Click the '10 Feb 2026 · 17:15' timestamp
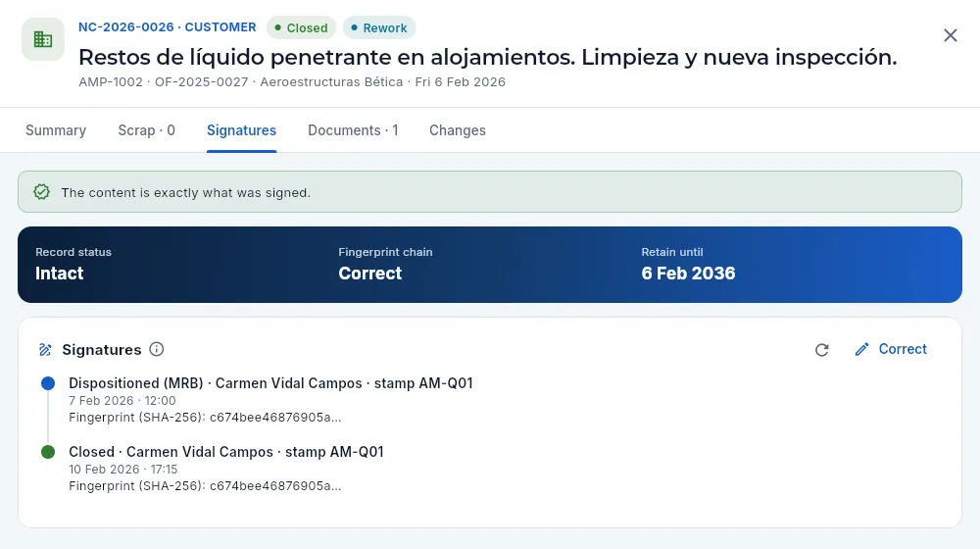Image resolution: width=980 pixels, height=549 pixels. click(x=123, y=470)
